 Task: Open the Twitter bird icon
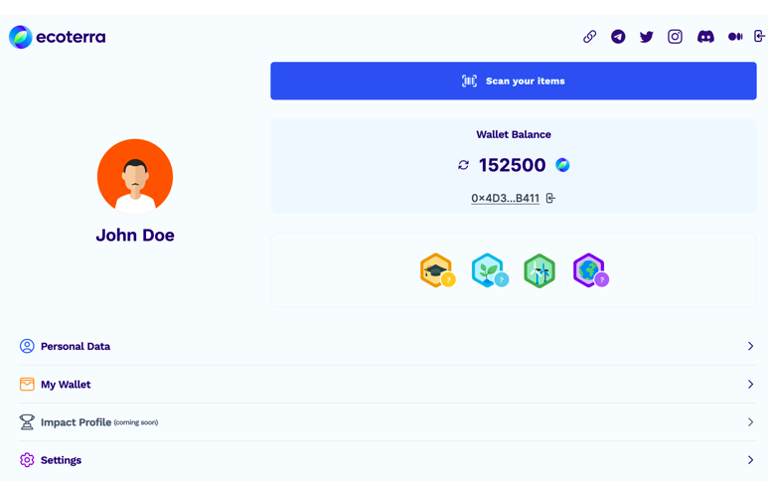point(647,37)
